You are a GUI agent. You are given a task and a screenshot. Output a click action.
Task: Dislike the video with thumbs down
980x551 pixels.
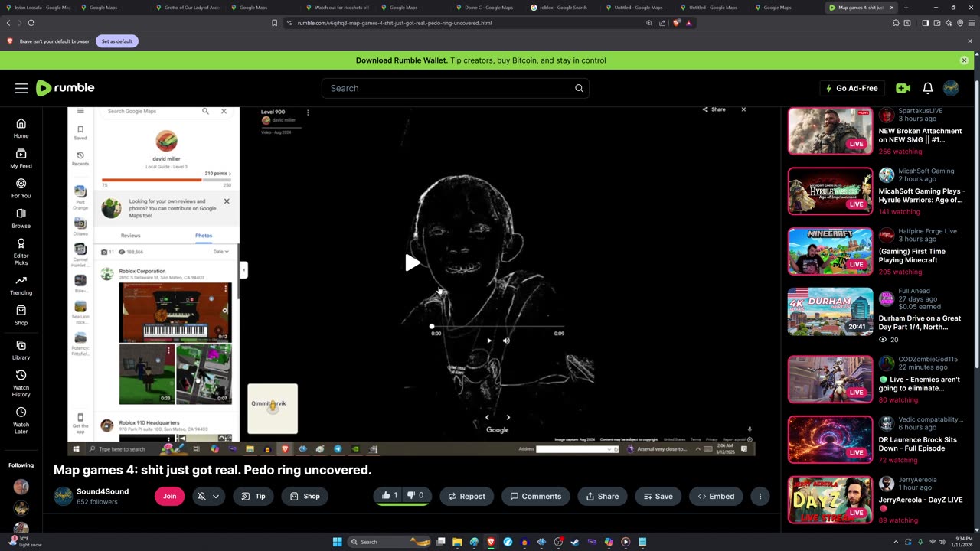(x=416, y=496)
